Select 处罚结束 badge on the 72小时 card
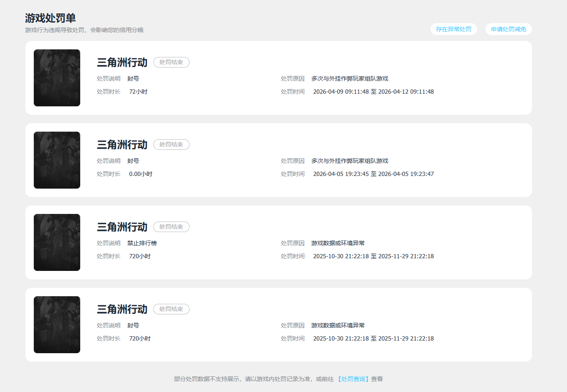 171,62
